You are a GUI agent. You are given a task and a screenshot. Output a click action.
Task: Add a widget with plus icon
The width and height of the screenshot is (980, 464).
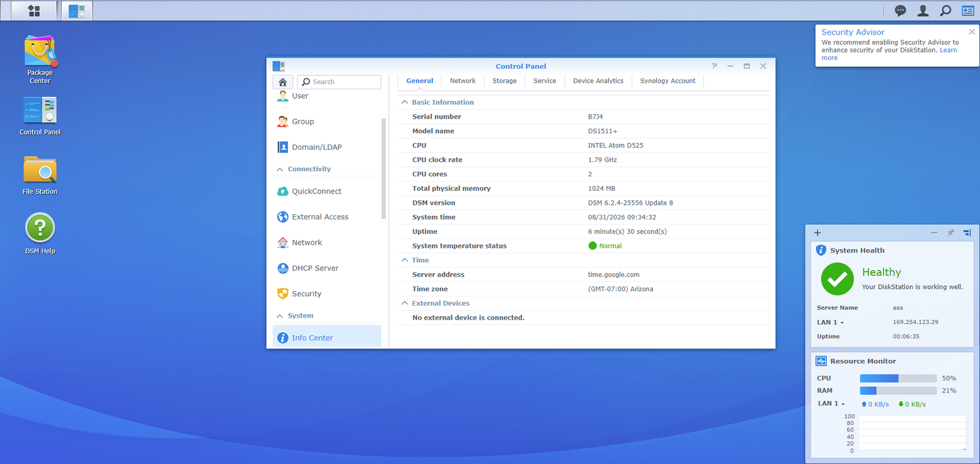(817, 233)
